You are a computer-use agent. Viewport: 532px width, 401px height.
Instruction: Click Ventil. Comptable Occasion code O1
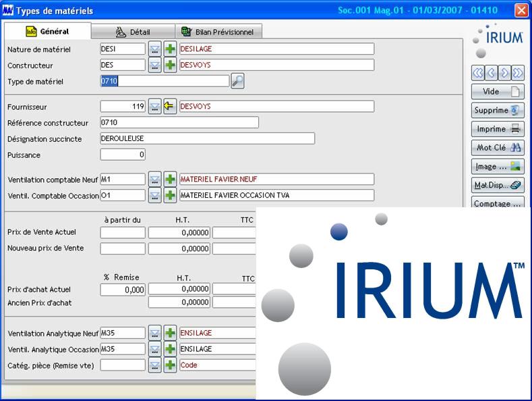[x=123, y=195]
